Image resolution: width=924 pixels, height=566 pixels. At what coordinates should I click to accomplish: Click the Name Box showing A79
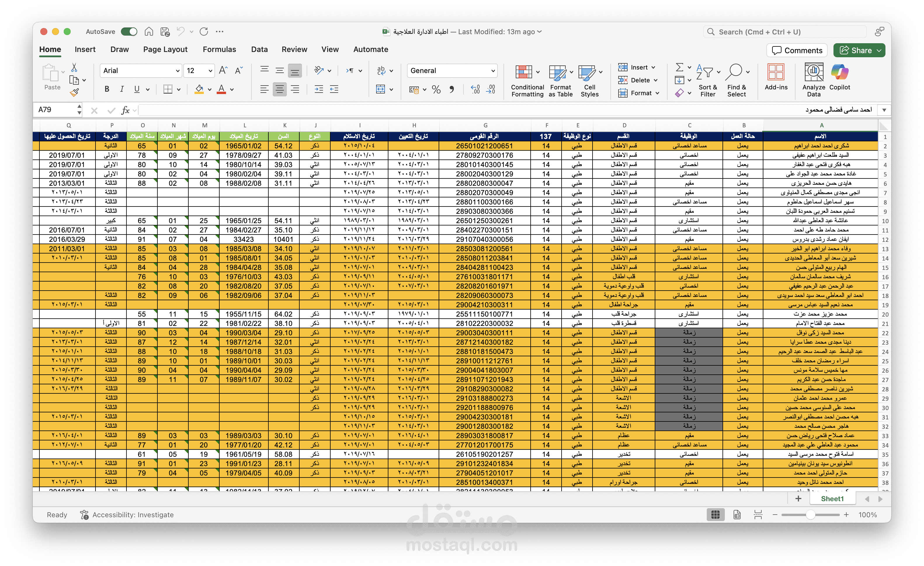(57, 110)
